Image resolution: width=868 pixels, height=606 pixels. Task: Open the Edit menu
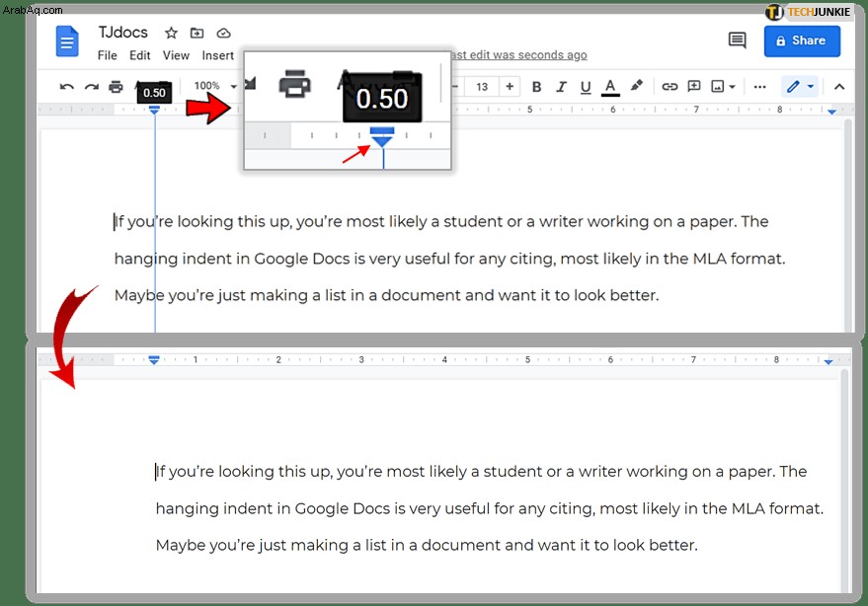(139, 55)
